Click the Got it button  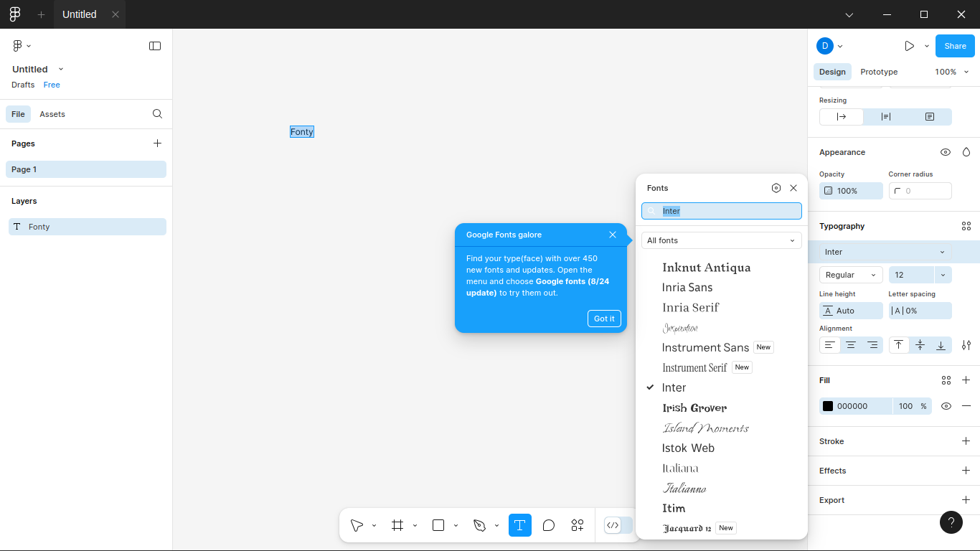tap(604, 319)
